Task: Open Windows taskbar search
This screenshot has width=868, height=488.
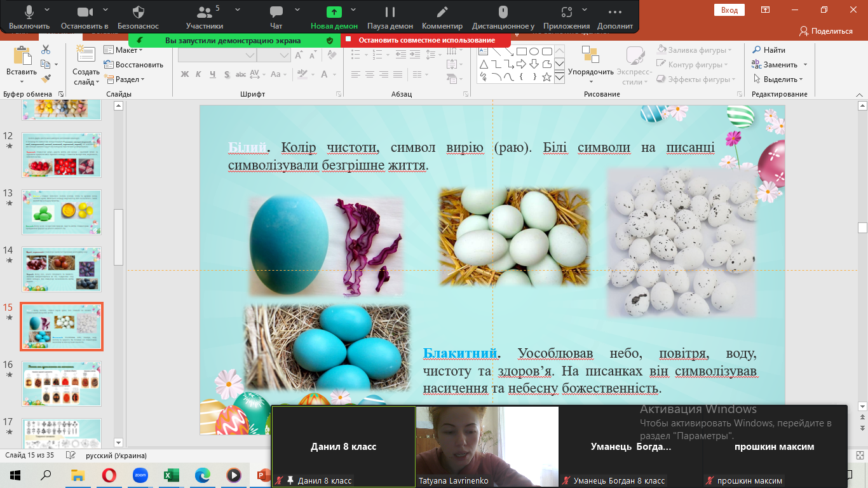Action: pos(46,475)
